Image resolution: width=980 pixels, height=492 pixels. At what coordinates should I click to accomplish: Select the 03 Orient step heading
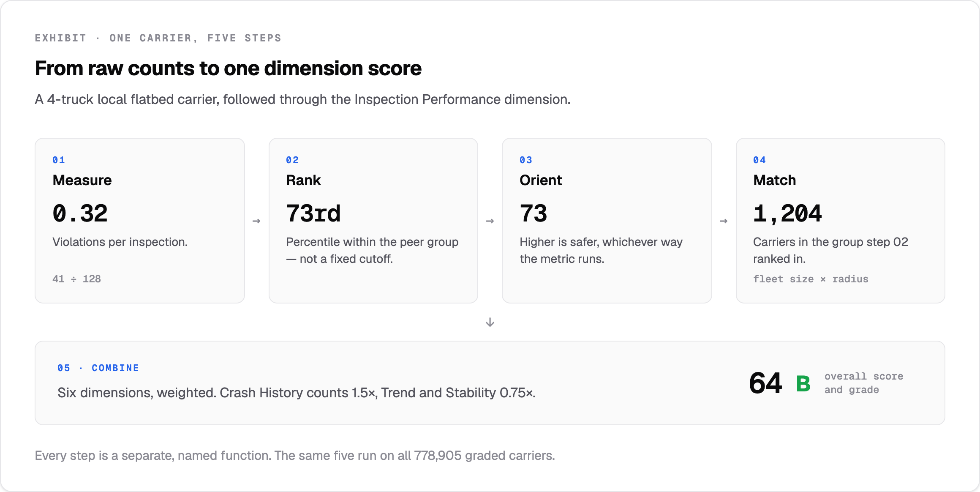pyautogui.click(x=541, y=180)
